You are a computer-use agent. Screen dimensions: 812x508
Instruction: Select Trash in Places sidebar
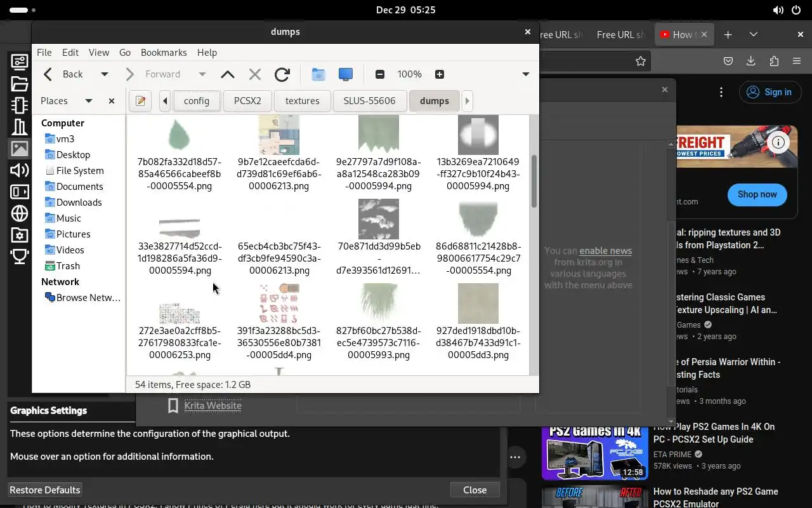tap(68, 266)
